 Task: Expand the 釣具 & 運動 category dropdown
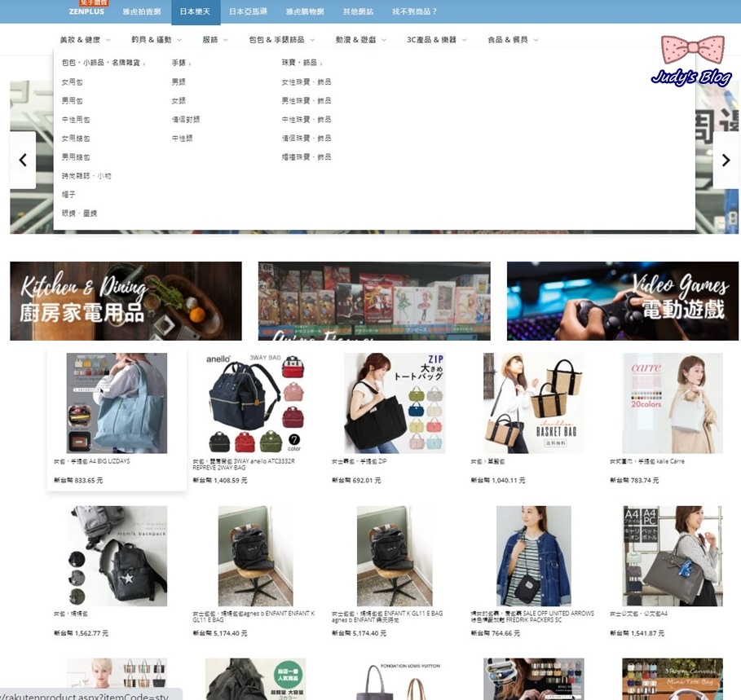[157, 40]
